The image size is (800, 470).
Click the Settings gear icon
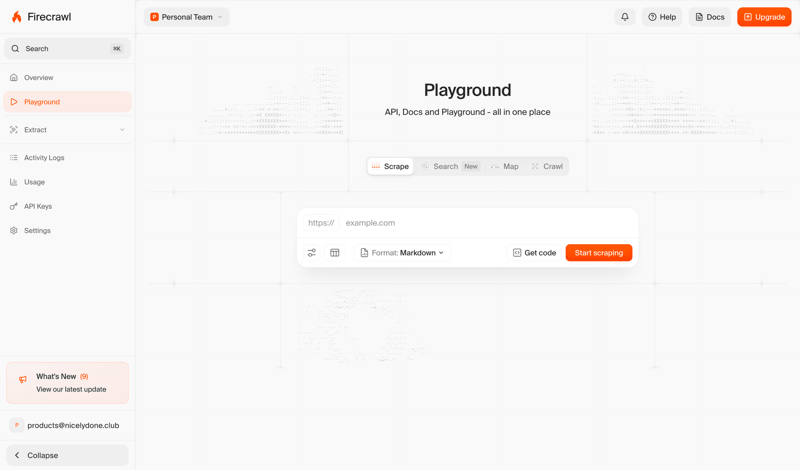tap(14, 230)
